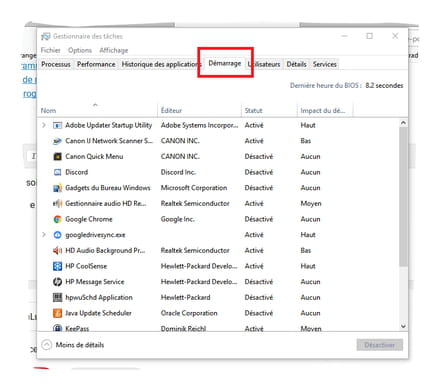This screenshot has height=392, width=440.
Task: Click the Adobe Updater Startup Utility icon
Action: coord(57,125)
